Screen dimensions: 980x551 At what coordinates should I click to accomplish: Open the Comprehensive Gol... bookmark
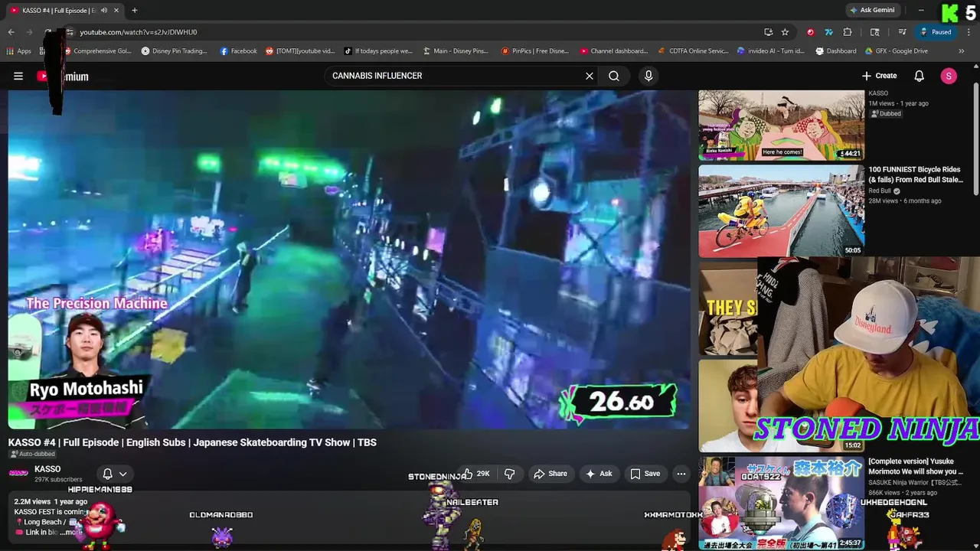coord(97,51)
